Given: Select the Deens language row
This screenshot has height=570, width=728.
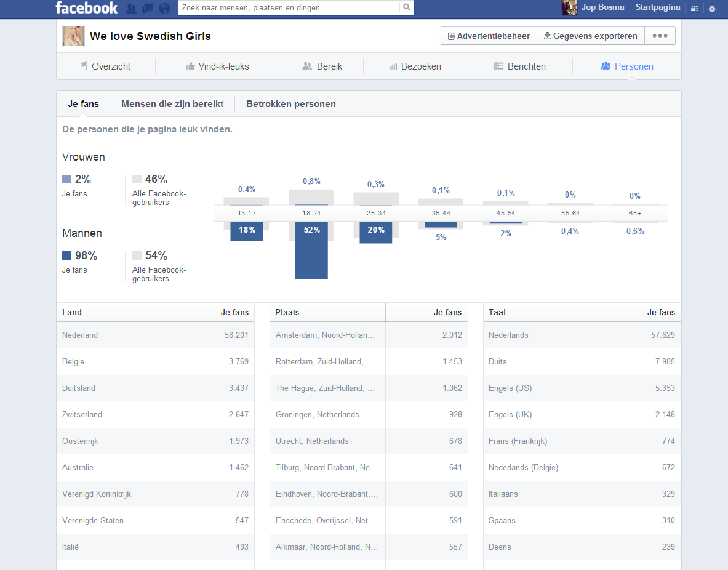Looking at the screenshot, I should coord(582,547).
